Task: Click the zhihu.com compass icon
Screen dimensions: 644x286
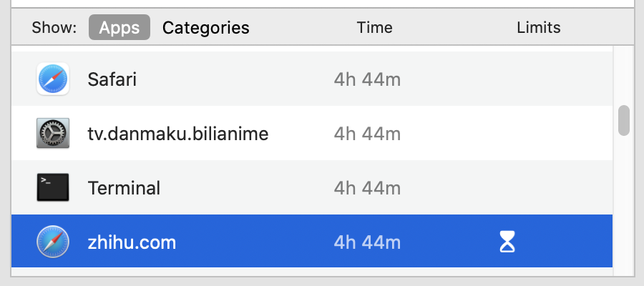Action: (x=52, y=242)
